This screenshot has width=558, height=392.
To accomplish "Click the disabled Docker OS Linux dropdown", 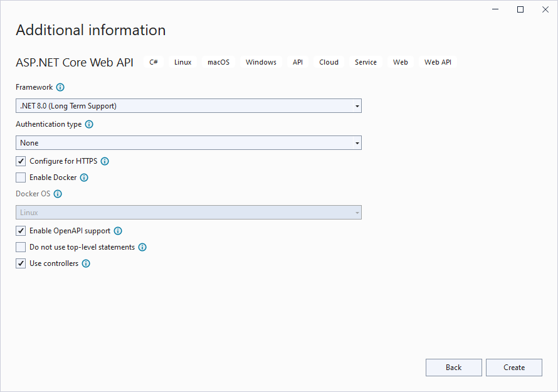I will pyautogui.click(x=188, y=213).
